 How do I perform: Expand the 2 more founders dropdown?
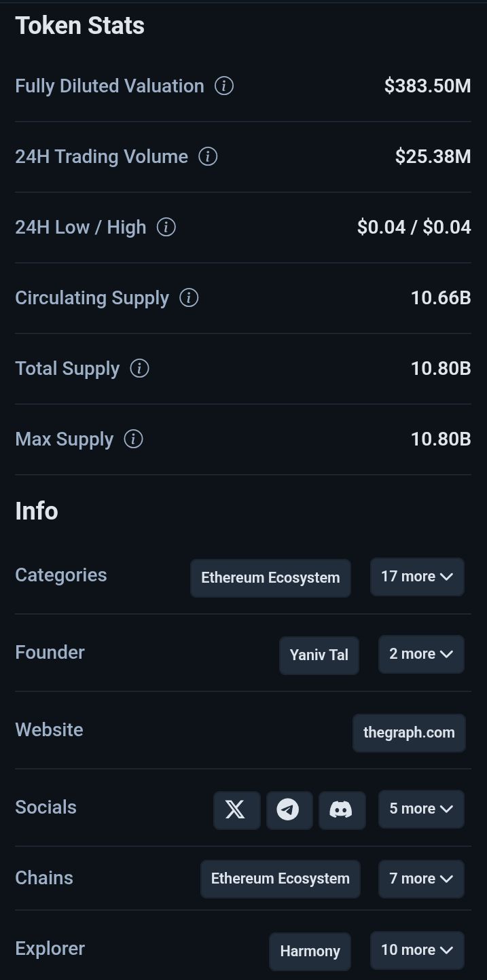pos(421,655)
